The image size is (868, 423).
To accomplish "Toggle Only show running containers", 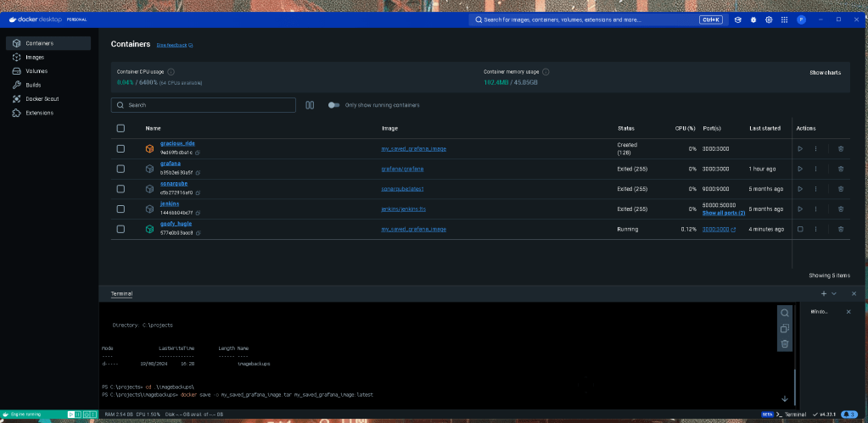I will (x=333, y=105).
